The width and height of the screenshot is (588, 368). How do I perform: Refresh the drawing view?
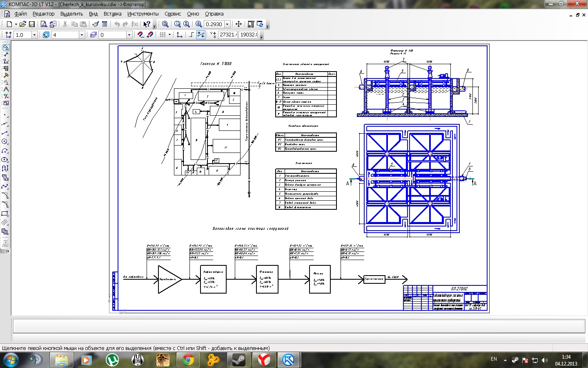tap(260, 24)
